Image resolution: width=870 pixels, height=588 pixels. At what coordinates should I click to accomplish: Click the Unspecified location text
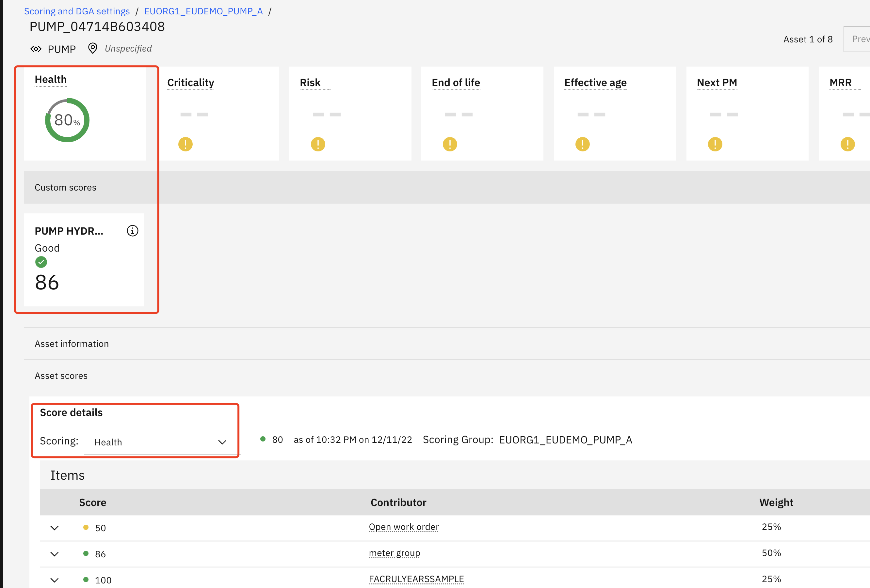coord(128,49)
